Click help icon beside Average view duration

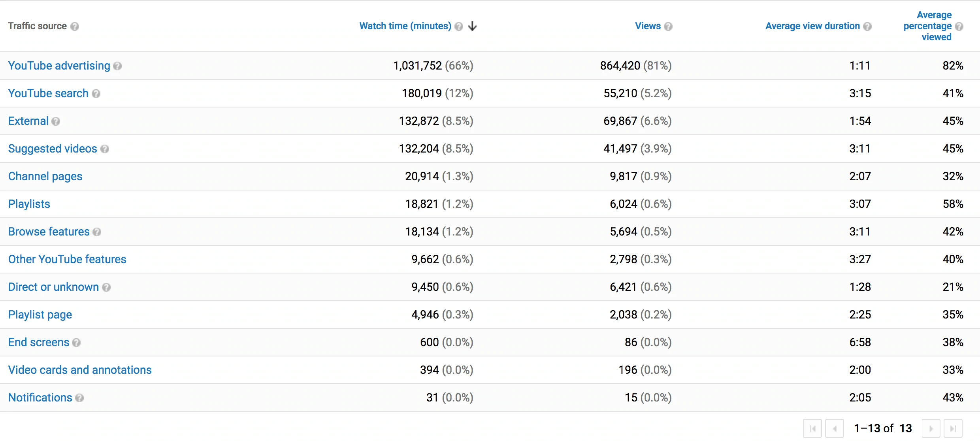867,26
